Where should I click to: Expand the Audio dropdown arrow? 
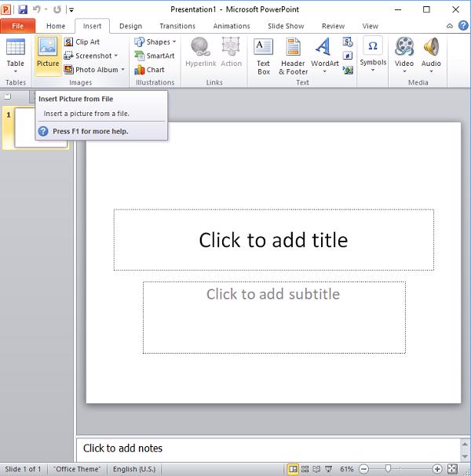pyautogui.click(x=431, y=72)
